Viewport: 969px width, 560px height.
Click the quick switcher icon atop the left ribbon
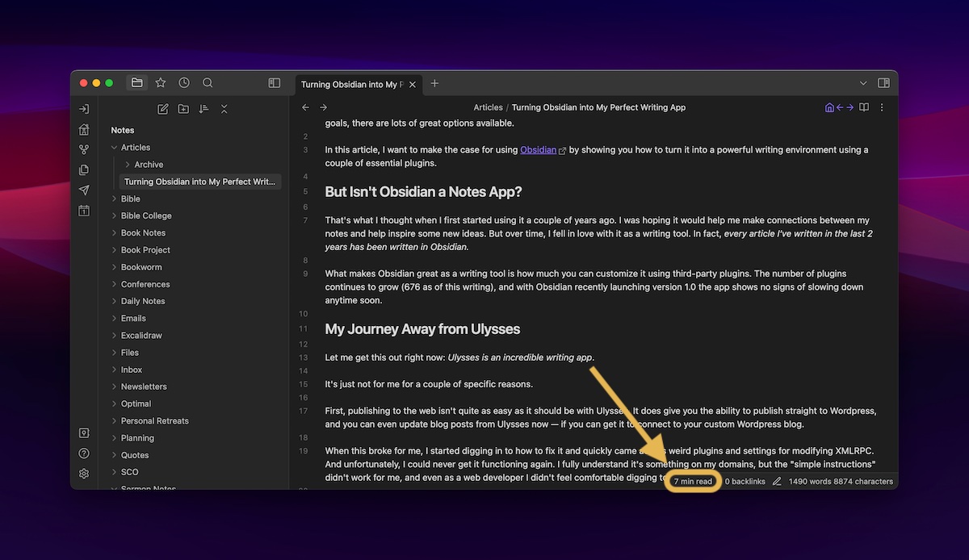pos(84,109)
